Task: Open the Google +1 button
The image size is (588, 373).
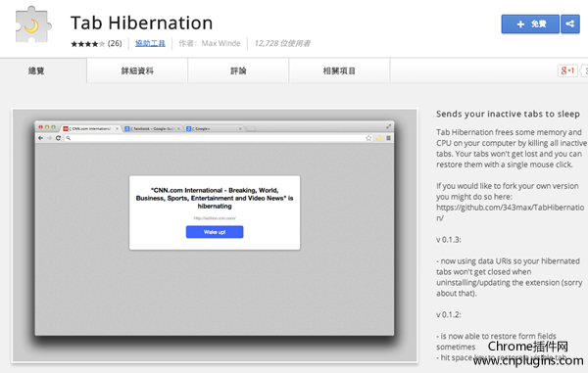Action: pos(567,70)
